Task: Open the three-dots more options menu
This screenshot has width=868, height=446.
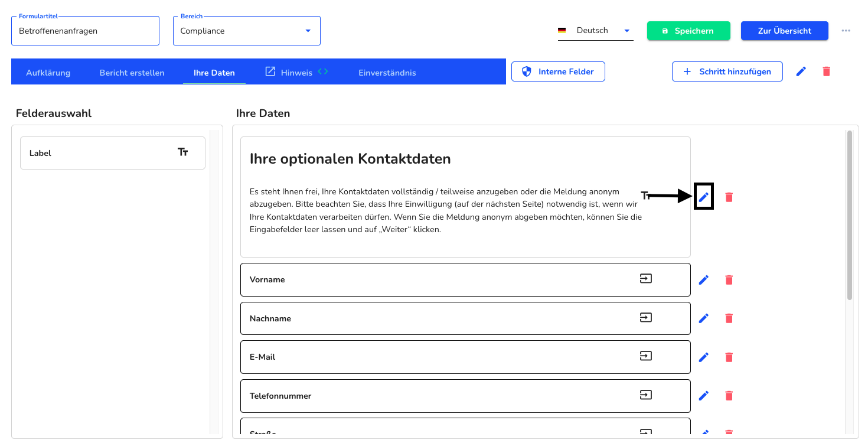Action: pyautogui.click(x=846, y=31)
